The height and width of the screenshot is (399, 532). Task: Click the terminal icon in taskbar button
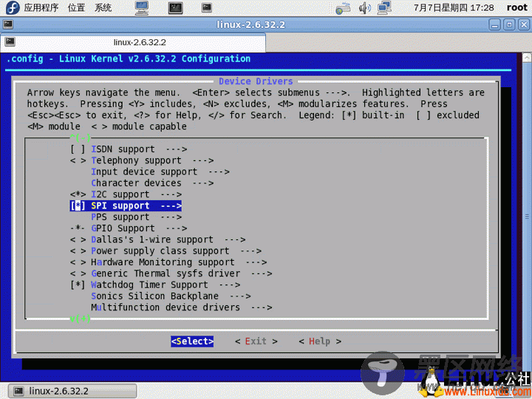click(x=18, y=391)
